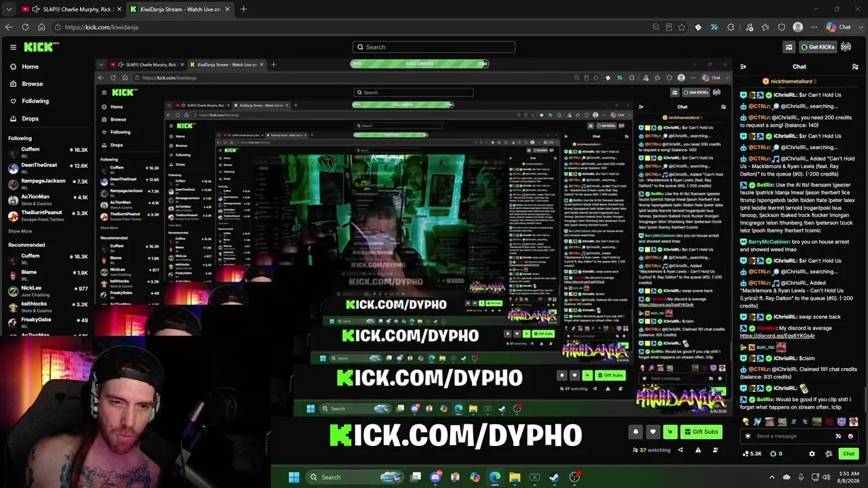Click the Kick logo

click(41, 47)
